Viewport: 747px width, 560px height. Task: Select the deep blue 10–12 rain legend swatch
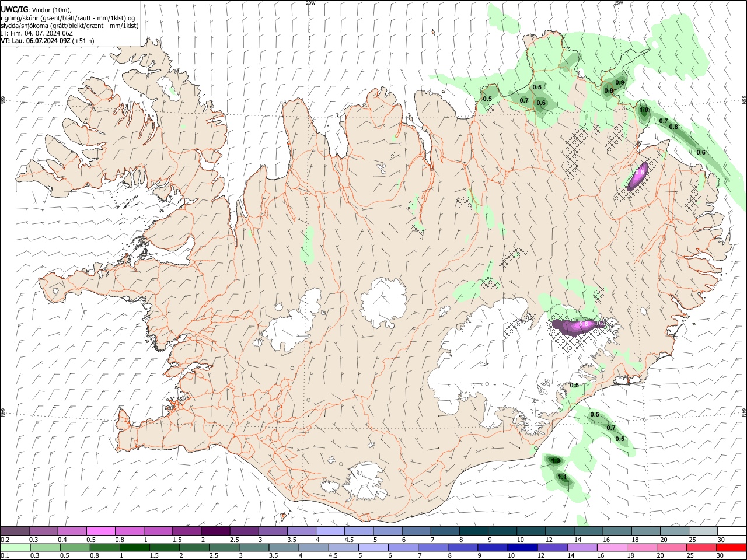[x=523, y=547]
